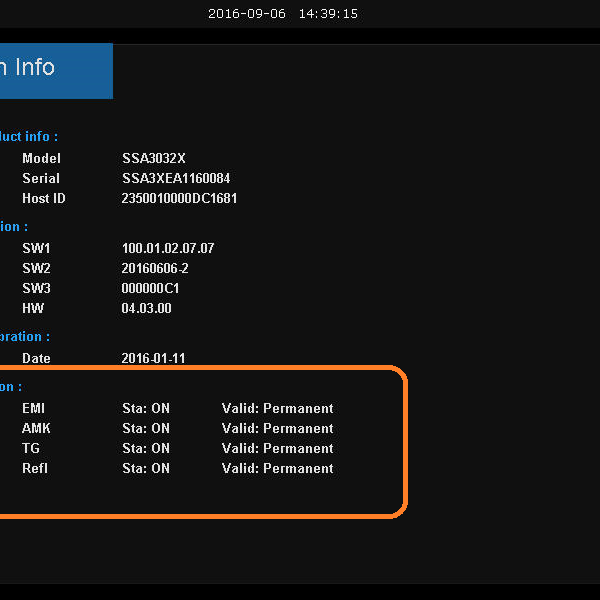This screenshot has height=600, width=600.
Task: Click the Refl option label
Action: coord(35,468)
